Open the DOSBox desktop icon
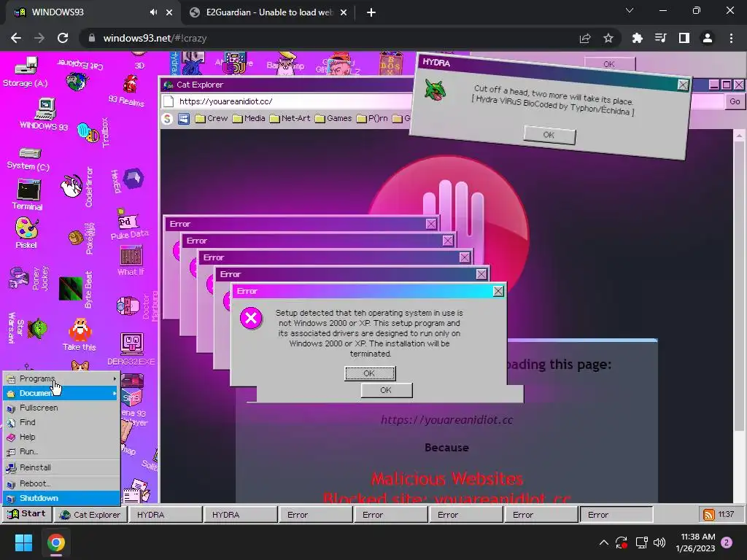 point(390,63)
